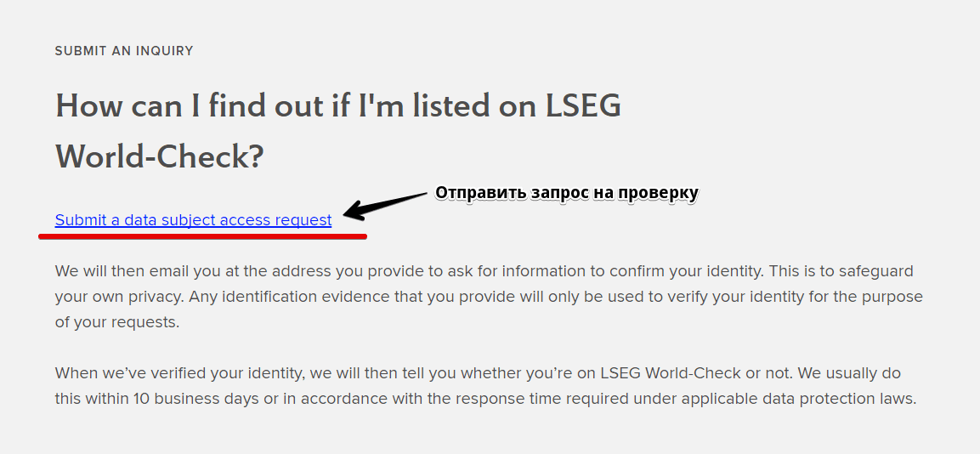980x454 pixels.
Task: Click the red underline beneath the link
Action: point(202,236)
